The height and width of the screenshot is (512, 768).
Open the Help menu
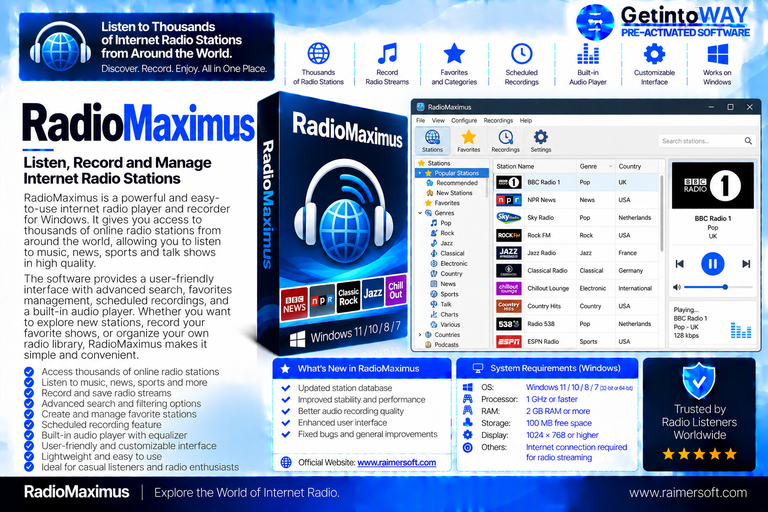tap(526, 121)
